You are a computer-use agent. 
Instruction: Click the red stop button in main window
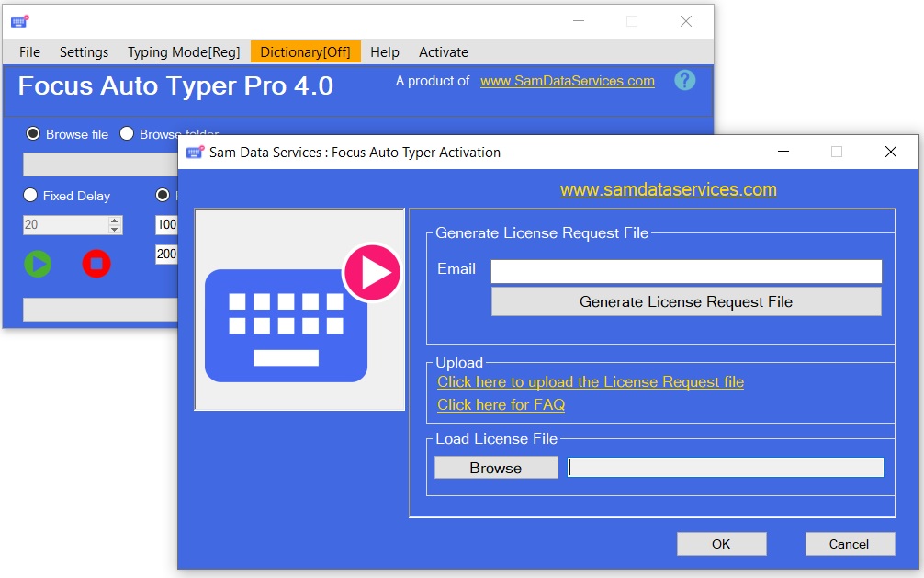coord(96,264)
